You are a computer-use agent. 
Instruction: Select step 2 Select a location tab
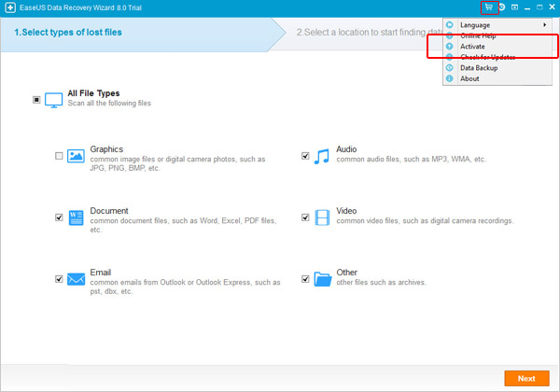pos(370,32)
